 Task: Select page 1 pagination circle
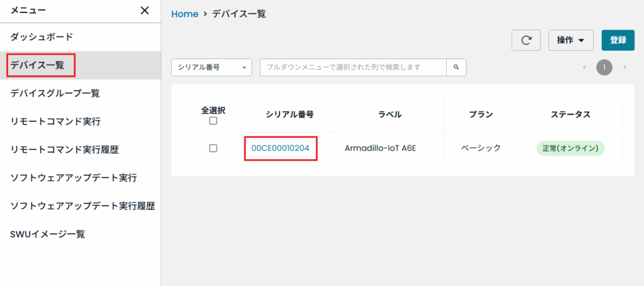604,67
